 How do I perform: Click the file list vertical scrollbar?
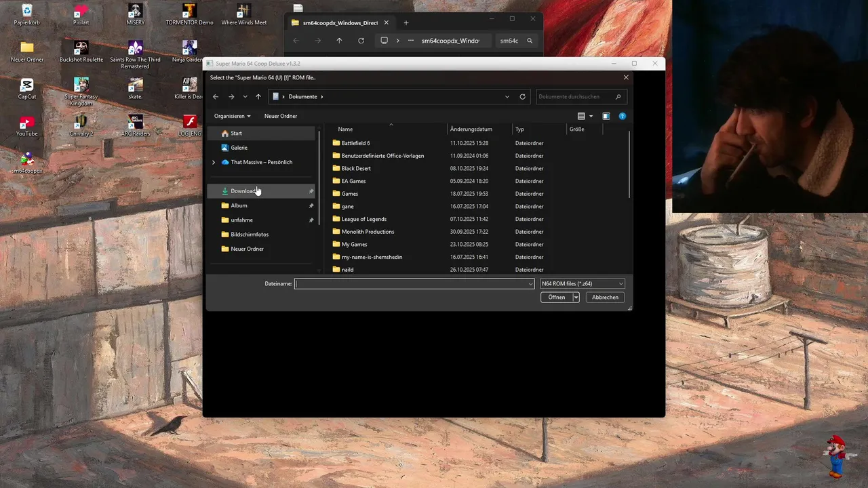tap(630, 165)
